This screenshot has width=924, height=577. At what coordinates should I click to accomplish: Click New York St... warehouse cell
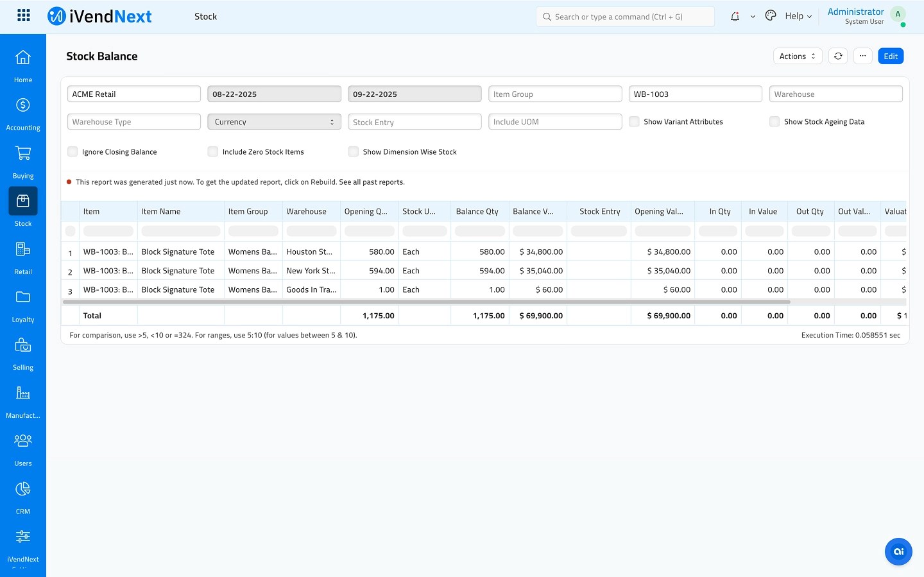[311, 271]
